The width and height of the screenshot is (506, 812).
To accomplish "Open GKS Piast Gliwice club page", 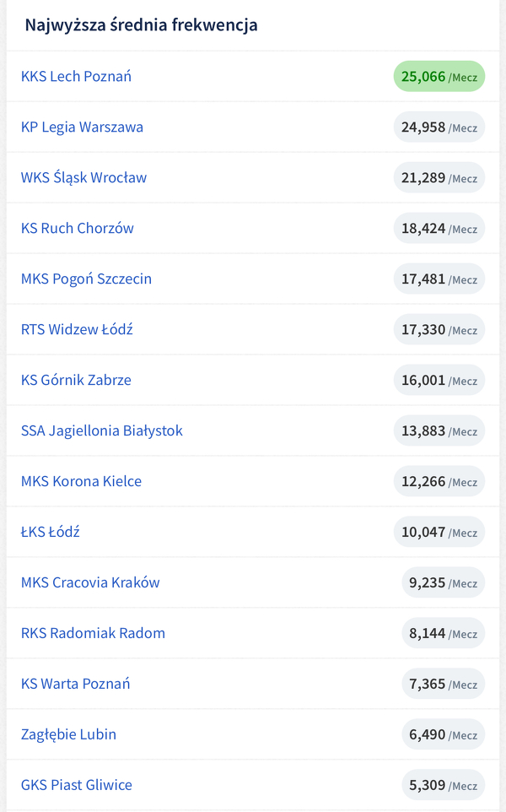I will [x=76, y=786].
